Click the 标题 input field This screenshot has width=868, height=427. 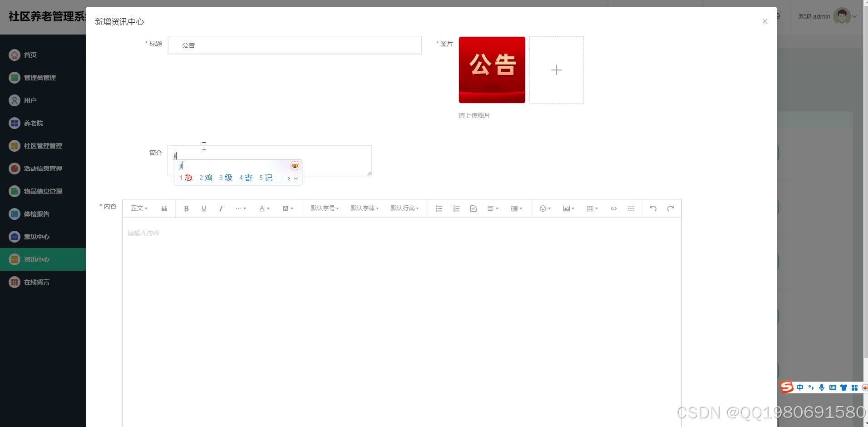point(295,45)
